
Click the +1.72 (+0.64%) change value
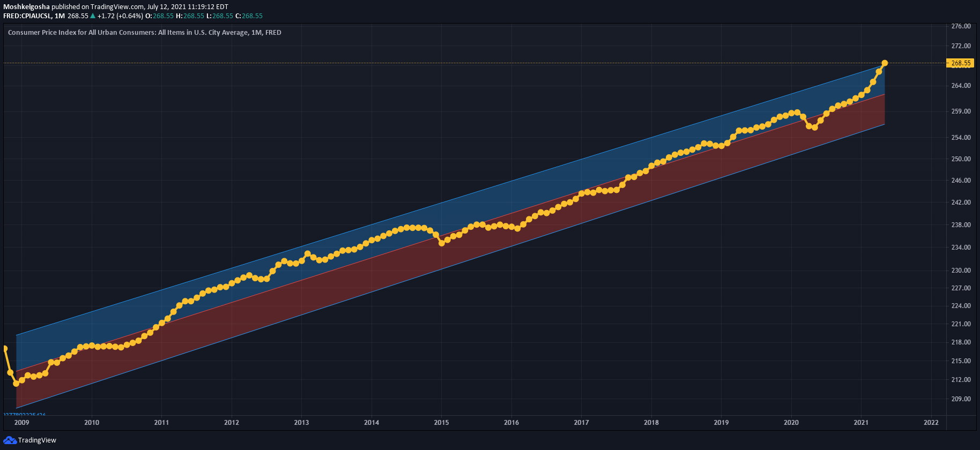pos(120,16)
